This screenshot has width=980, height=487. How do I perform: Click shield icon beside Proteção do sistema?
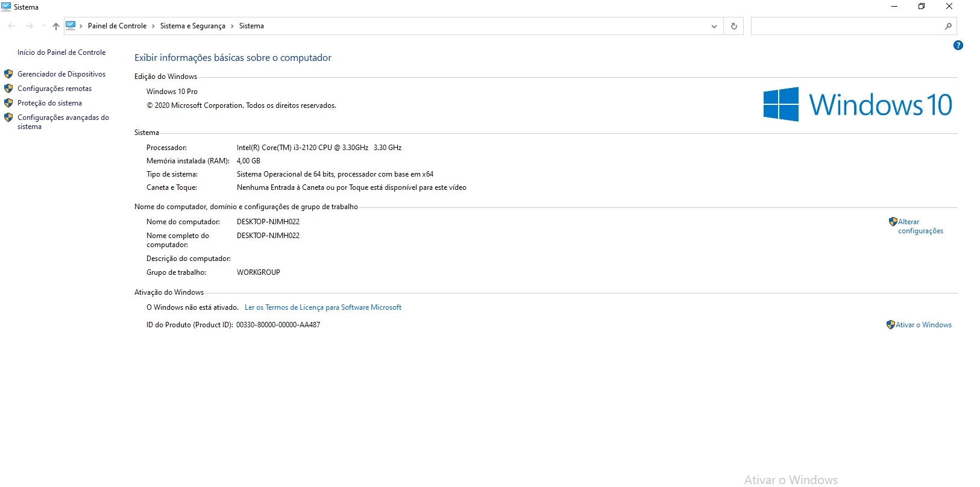[8, 103]
